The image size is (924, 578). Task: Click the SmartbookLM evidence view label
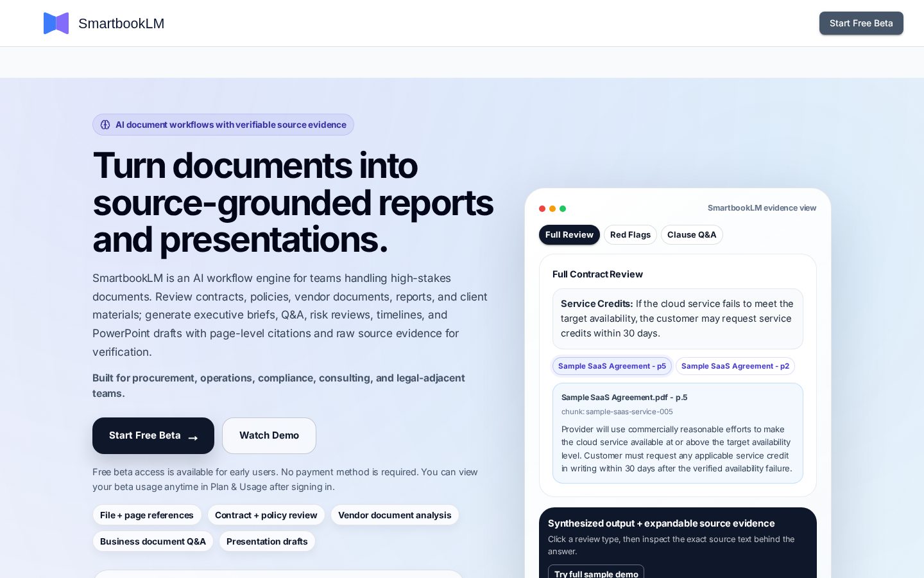coord(762,208)
